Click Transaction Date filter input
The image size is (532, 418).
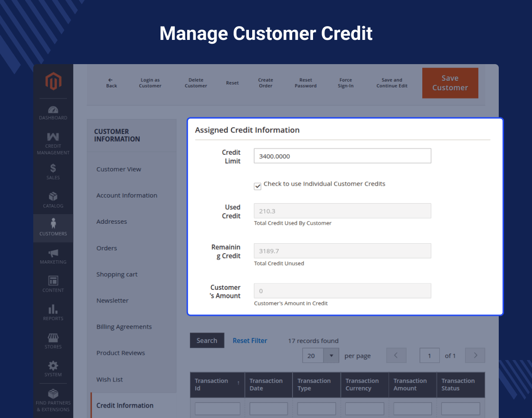[x=269, y=409]
